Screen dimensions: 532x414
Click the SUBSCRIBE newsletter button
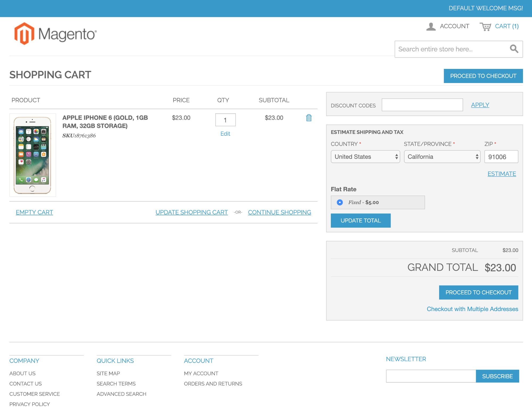point(497,376)
